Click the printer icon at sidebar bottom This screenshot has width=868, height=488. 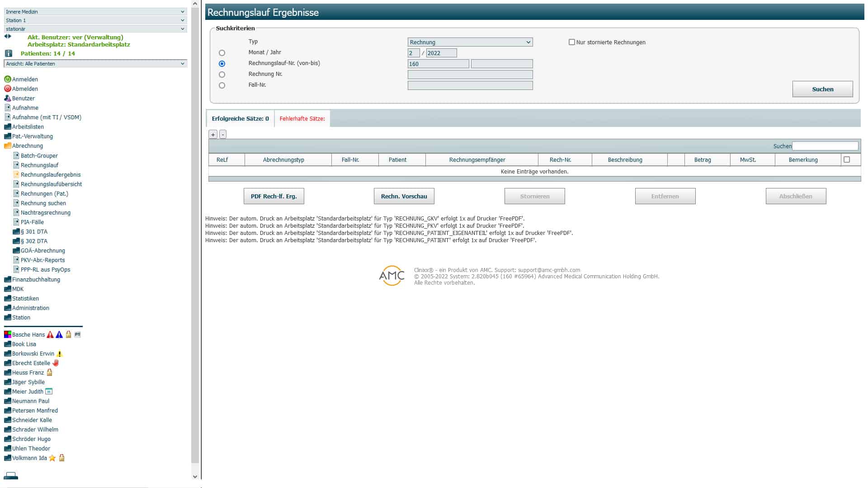point(11,476)
